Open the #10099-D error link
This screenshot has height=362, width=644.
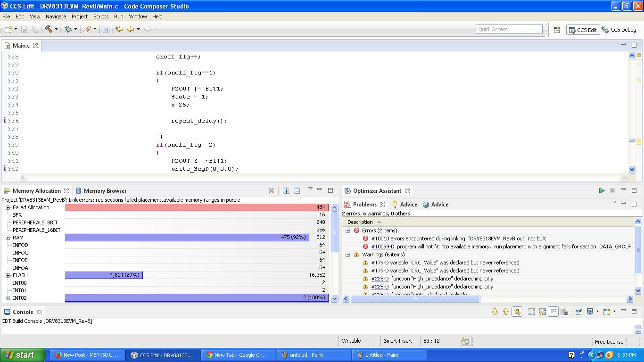(x=383, y=247)
